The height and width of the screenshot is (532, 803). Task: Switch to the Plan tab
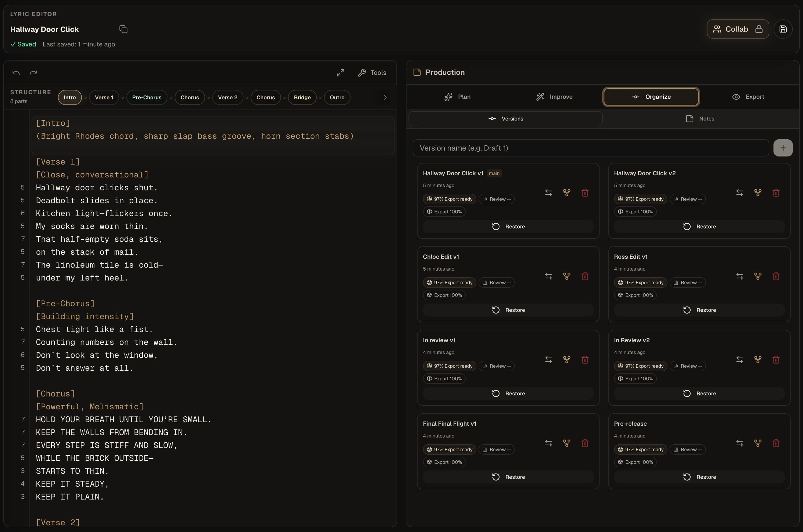457,97
